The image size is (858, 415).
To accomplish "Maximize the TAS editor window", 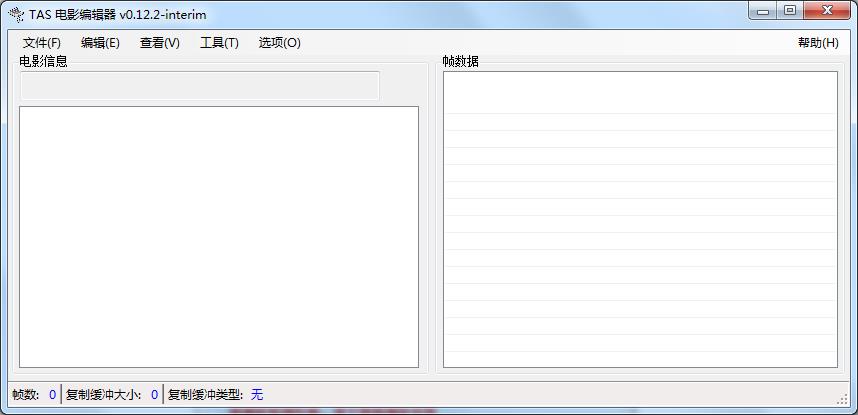I will (x=790, y=10).
